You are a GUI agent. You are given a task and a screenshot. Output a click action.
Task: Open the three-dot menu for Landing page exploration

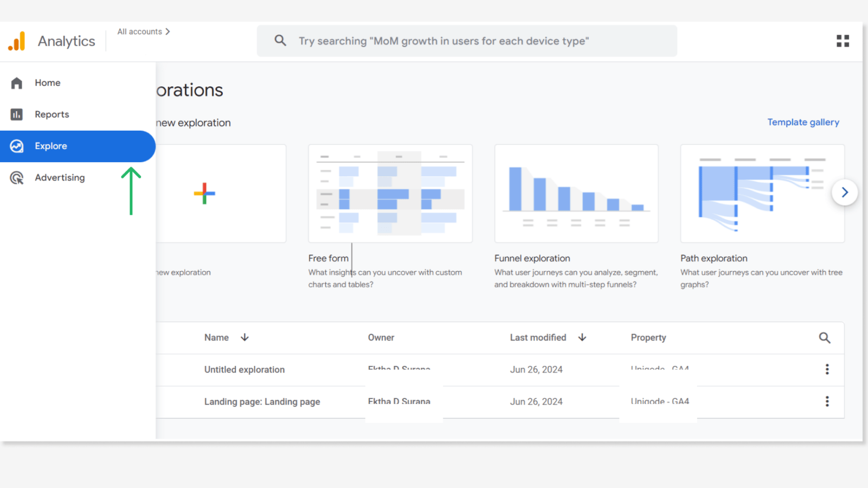tap(827, 401)
